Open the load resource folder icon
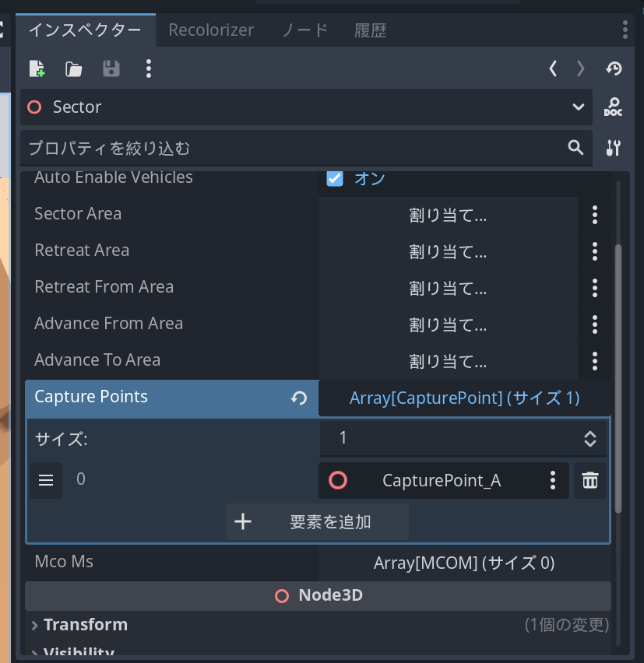This screenshot has height=663, width=644. 74,68
